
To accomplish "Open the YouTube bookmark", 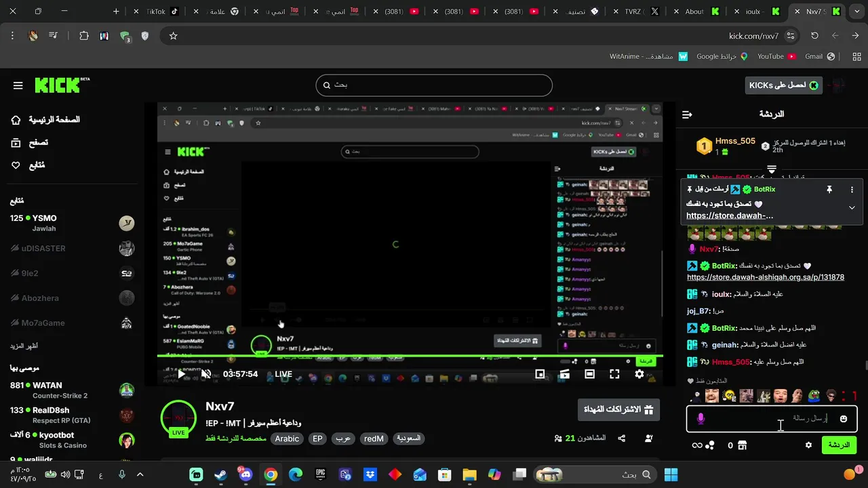I will click(776, 56).
